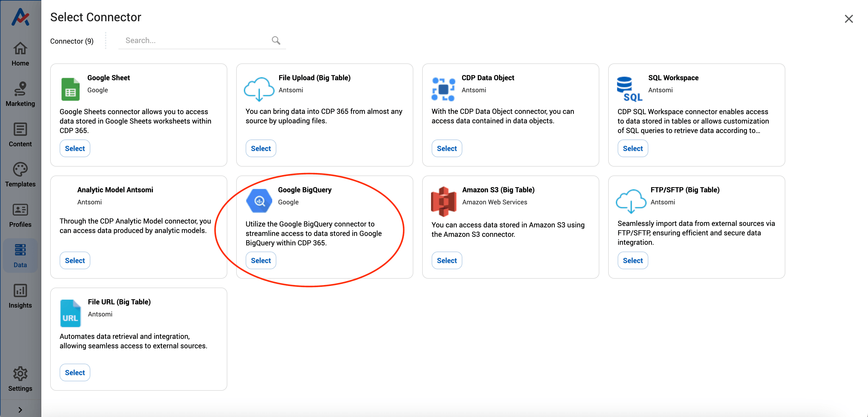This screenshot has width=868, height=417.
Task: Click the search magnifier icon
Action: coord(276,40)
